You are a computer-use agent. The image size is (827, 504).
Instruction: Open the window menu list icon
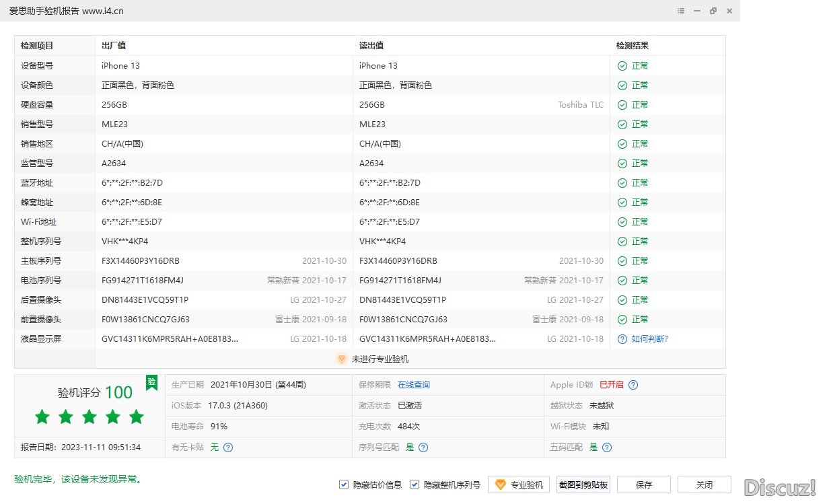pyautogui.click(x=681, y=11)
